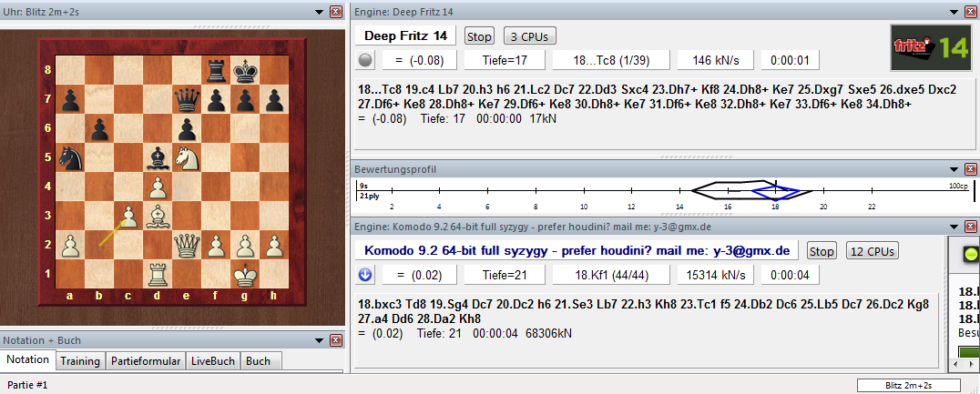
Task: Click the blue down-arrow icon in Komodo panel
Action: pos(365,274)
